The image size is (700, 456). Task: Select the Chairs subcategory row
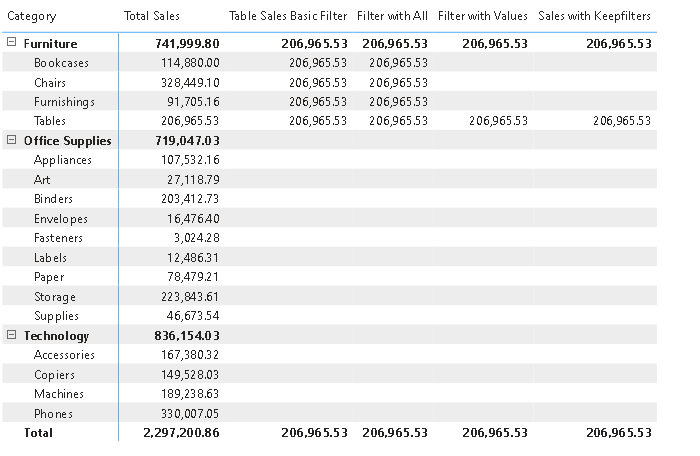point(50,82)
